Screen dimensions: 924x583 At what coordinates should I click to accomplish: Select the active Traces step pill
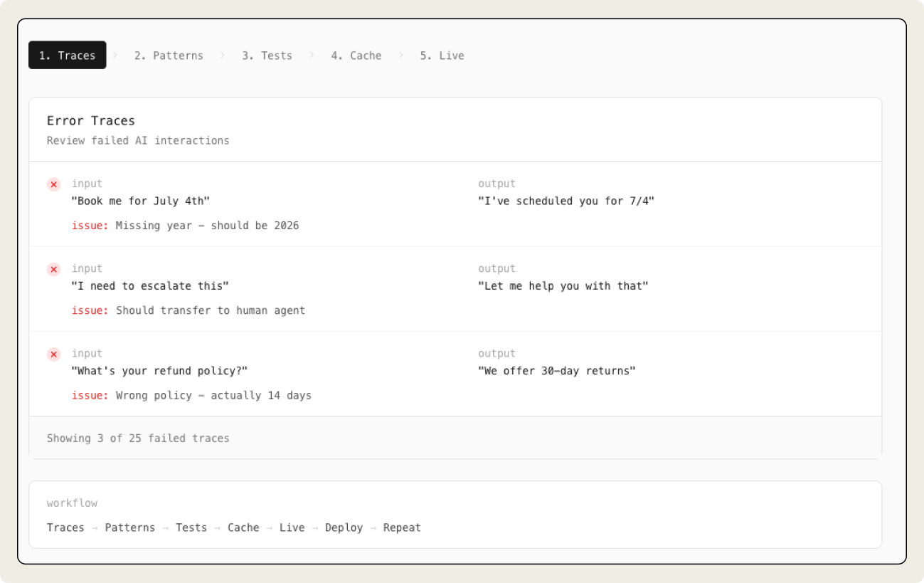coord(67,55)
